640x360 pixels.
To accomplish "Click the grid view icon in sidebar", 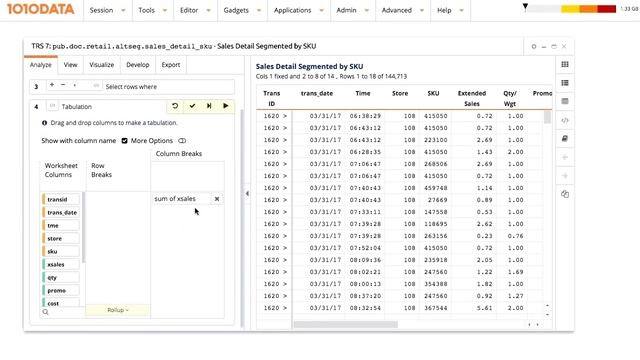I will [x=565, y=64].
